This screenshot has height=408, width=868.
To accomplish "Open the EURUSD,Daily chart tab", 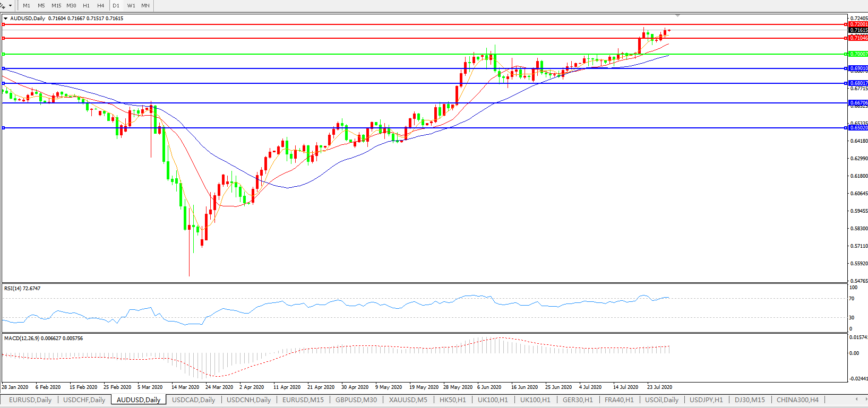I will (30, 400).
